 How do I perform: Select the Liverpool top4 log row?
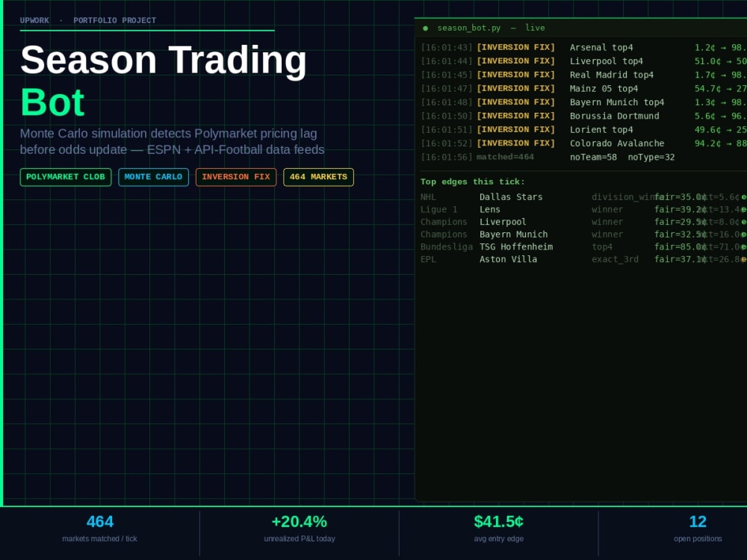coord(583,61)
